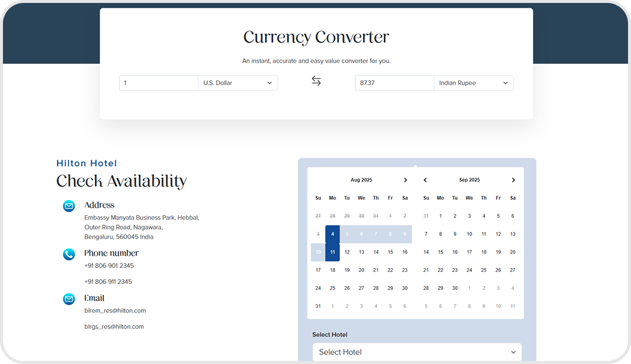Choose August 17 in the calendar
631x364 pixels.
[x=318, y=270]
